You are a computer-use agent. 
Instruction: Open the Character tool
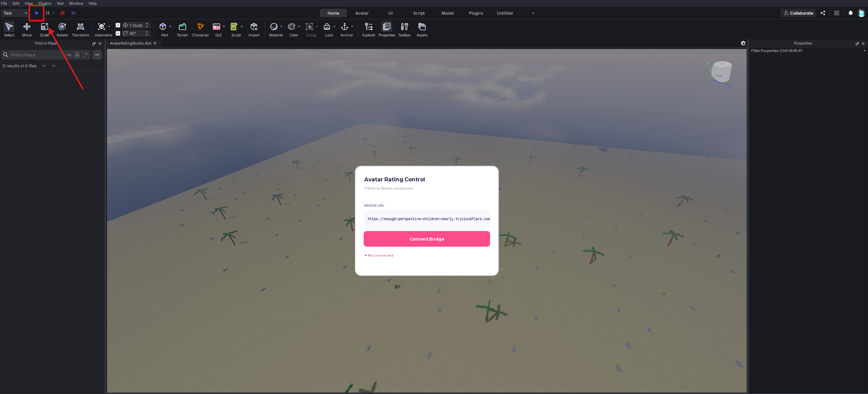click(x=201, y=29)
